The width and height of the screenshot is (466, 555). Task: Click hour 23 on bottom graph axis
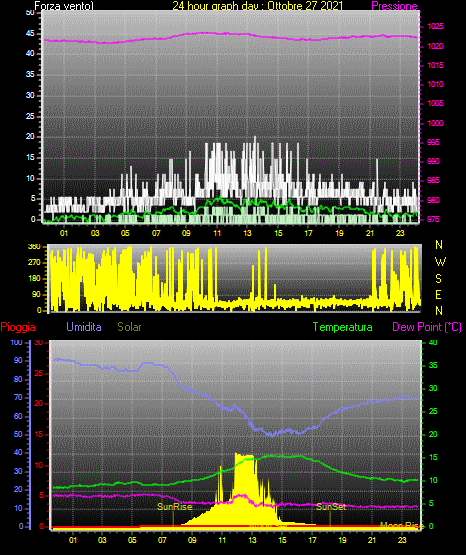[x=402, y=540]
